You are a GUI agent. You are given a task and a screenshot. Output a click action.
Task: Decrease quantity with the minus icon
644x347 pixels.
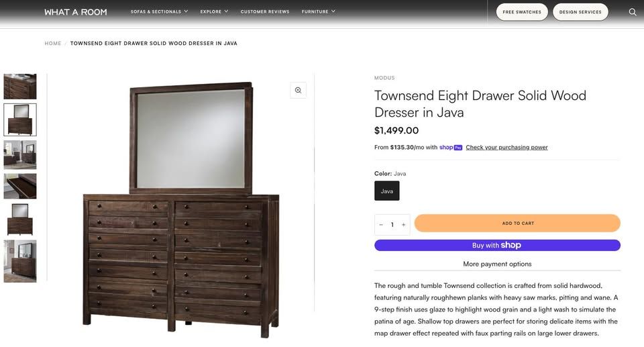(x=381, y=225)
